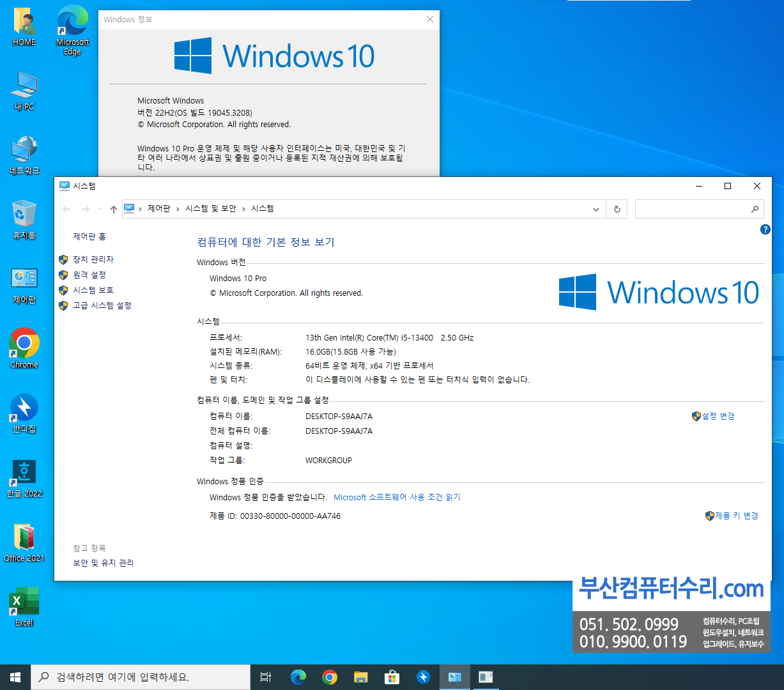Expand chevron after 시스템 및 보안 breadcrumb
This screenshot has height=690, width=784.
[x=243, y=209]
